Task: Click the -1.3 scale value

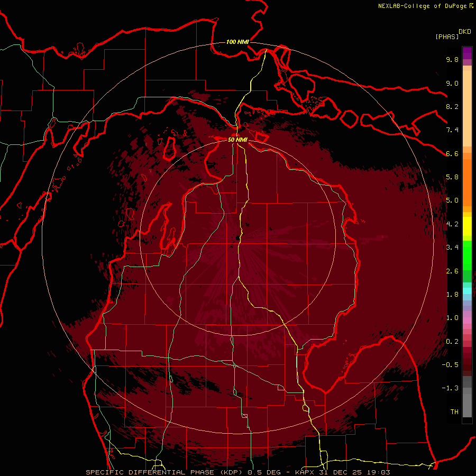Action: pyautogui.click(x=450, y=388)
